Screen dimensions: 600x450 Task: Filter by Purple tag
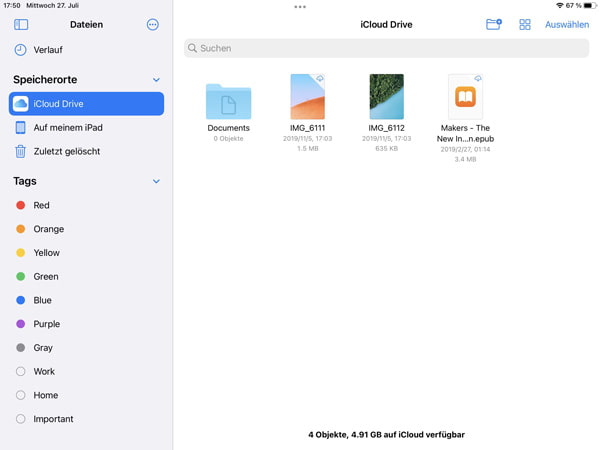point(86,324)
